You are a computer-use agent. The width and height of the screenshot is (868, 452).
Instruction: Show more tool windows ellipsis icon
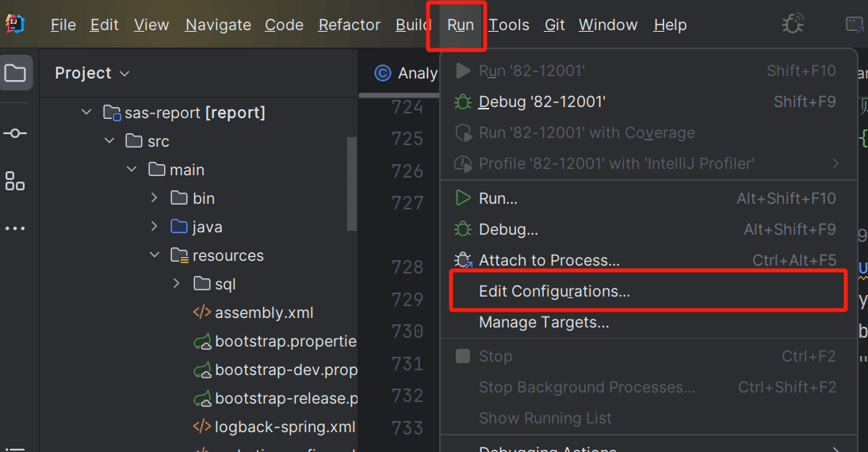tap(15, 228)
